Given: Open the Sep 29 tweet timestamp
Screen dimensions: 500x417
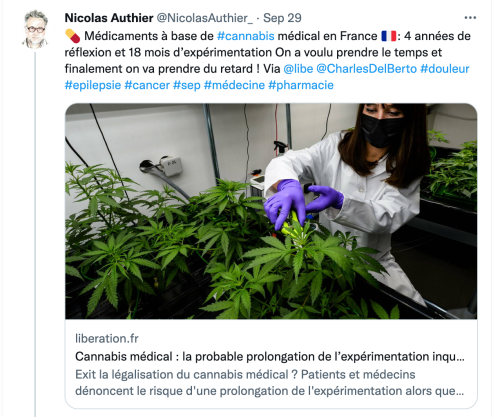Looking at the screenshot, I should pos(282,18).
